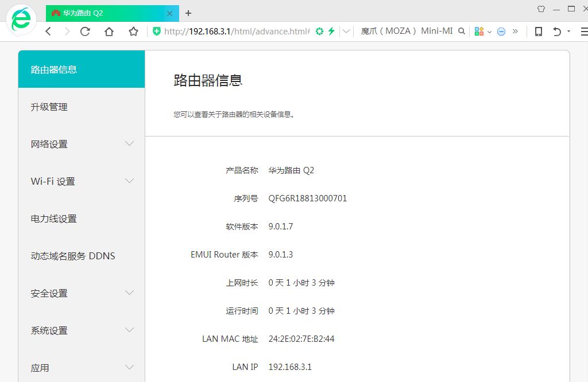Select 路由器信息 in the sidebar

pyautogui.click(x=82, y=69)
